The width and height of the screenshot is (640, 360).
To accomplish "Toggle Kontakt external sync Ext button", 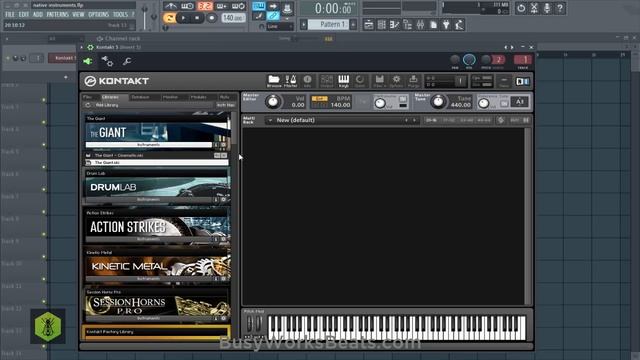I will (319, 98).
